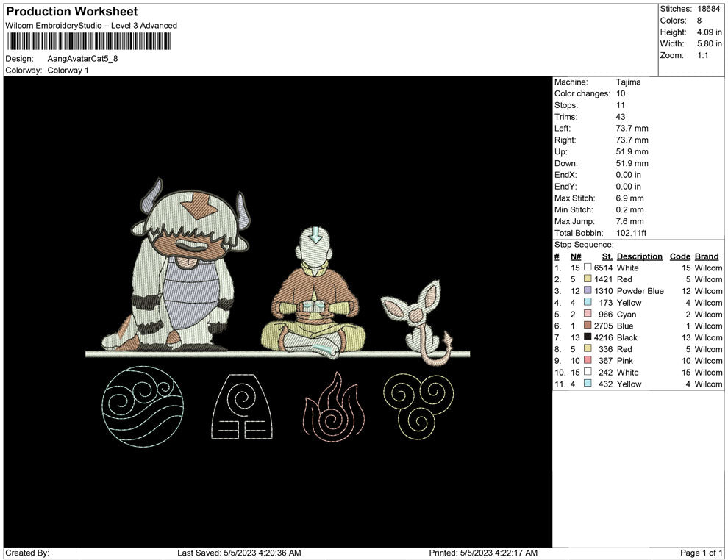This screenshot has height=560, width=728.
Task: Click the Production Worksheet title
Action: coord(72,12)
